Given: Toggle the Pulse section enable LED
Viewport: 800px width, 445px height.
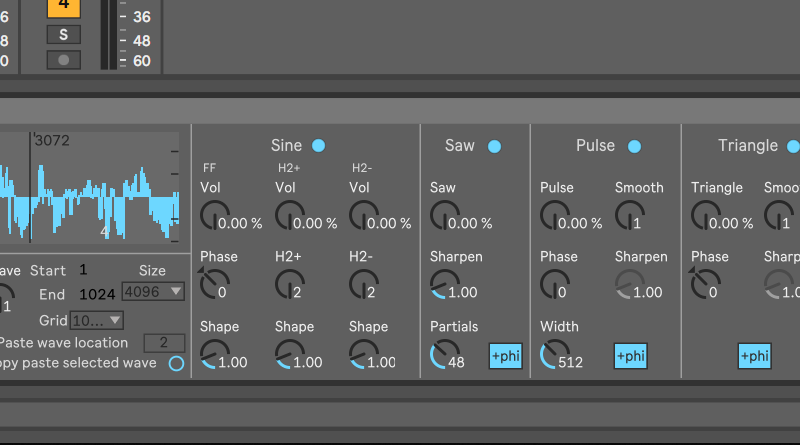Looking at the screenshot, I should click(634, 146).
